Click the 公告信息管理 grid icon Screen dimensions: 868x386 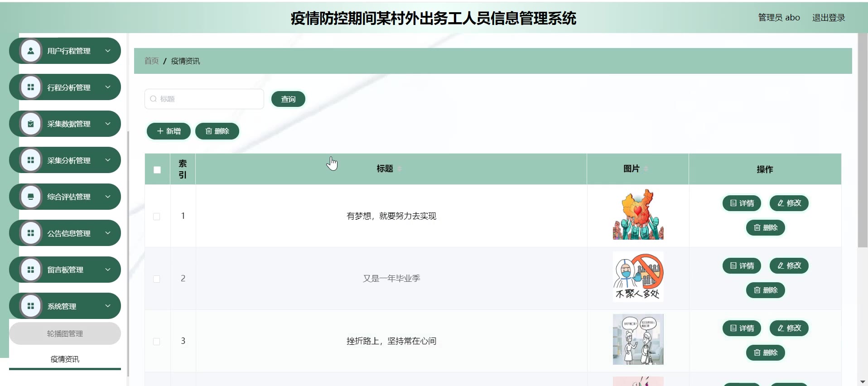(31, 233)
